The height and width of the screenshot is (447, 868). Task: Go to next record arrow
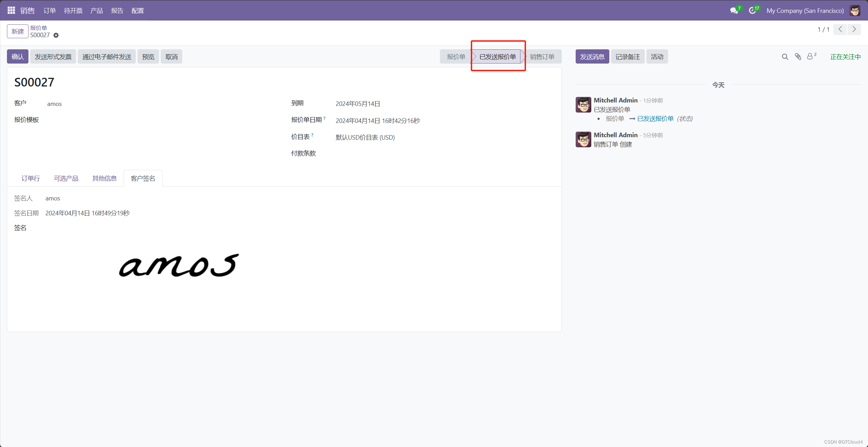click(x=854, y=29)
